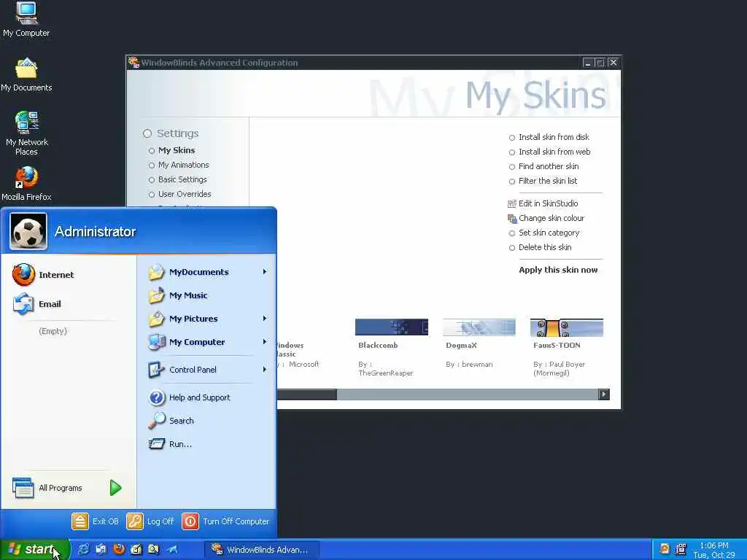Select the Blackcomb skin thumbnail

click(x=391, y=327)
